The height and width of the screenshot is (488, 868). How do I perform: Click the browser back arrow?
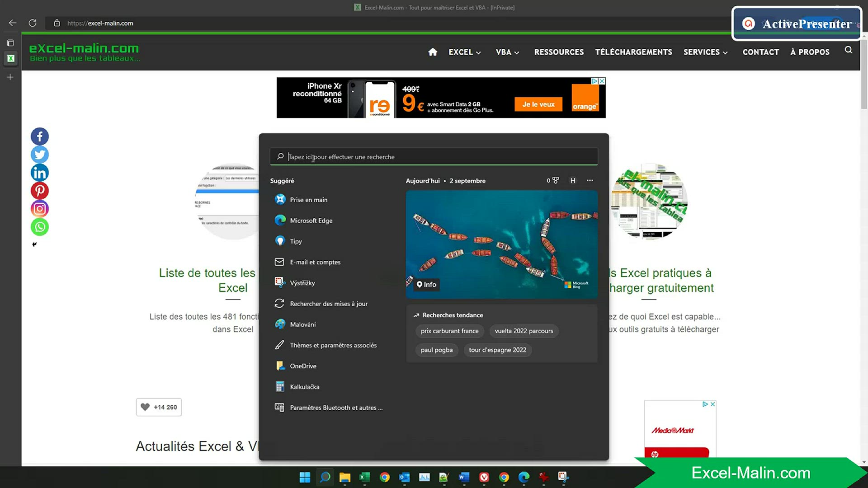13,23
